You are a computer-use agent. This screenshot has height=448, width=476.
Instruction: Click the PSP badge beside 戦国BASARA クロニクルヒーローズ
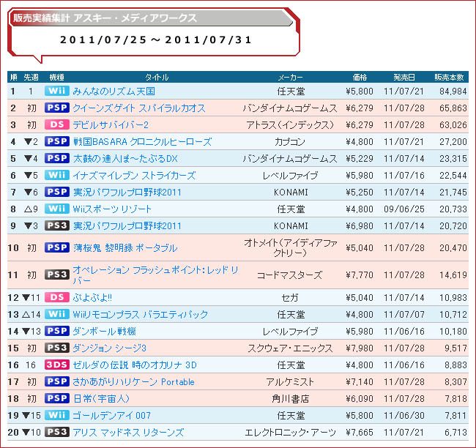[57, 141]
